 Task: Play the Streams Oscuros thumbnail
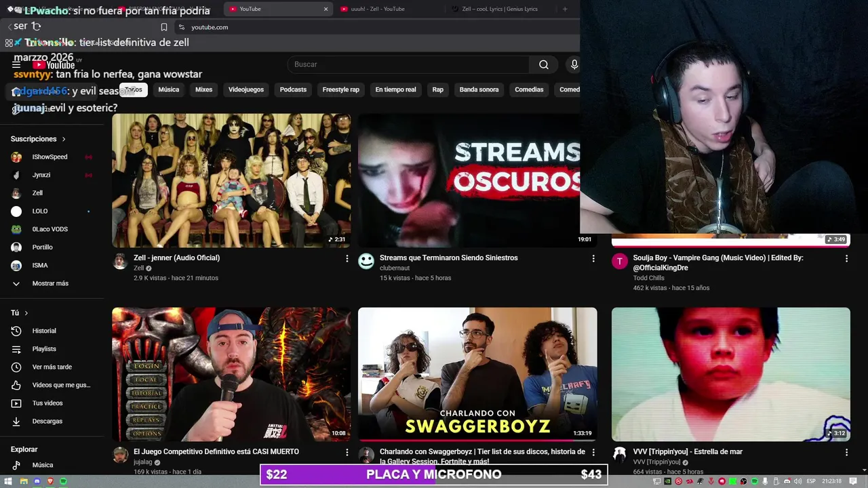point(469,180)
